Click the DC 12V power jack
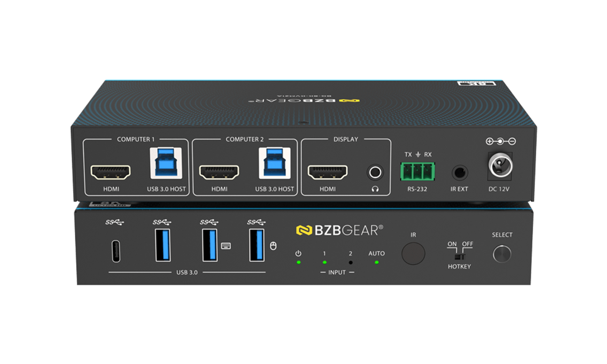Image resolution: width=607 pixels, height=364 pixels. [501, 166]
